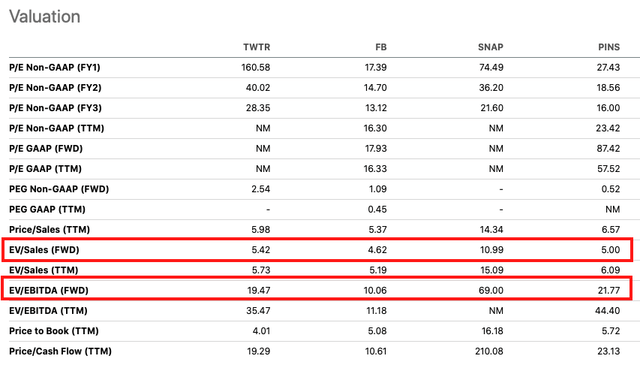
Task: Select the P/E Non-GAAP (FY1) row label
Action: point(55,67)
